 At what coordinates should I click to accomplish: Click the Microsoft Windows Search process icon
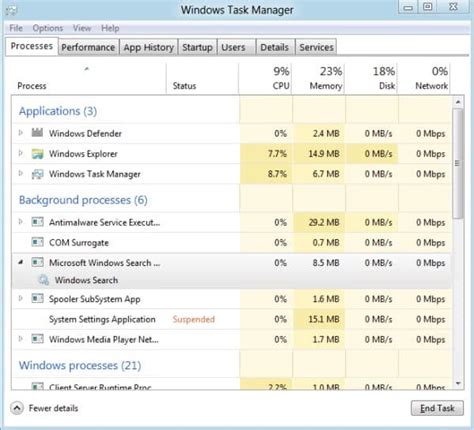click(x=37, y=262)
